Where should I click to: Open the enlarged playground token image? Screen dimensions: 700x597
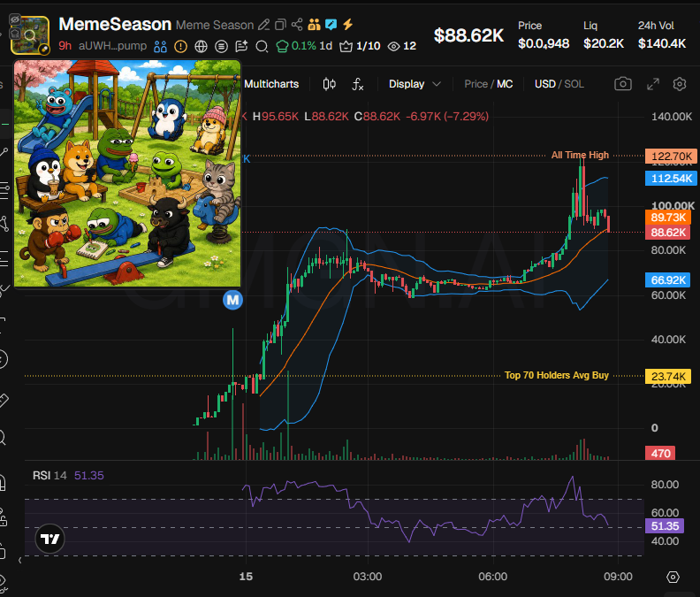(127, 173)
